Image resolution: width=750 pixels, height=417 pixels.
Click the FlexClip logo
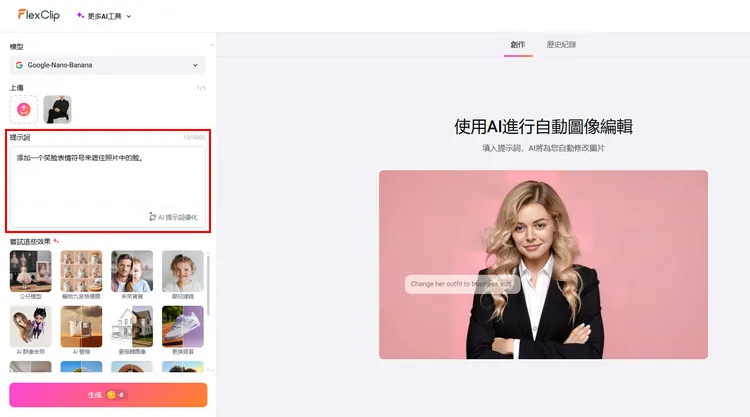tap(38, 15)
